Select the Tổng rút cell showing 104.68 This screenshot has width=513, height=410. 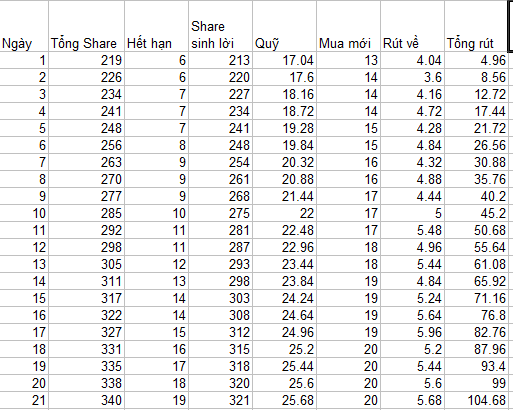476,400
